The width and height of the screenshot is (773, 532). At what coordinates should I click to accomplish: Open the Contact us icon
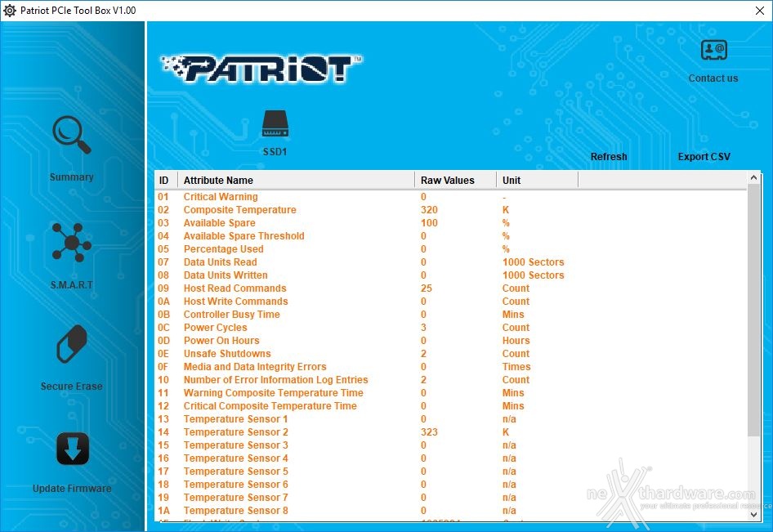point(714,51)
